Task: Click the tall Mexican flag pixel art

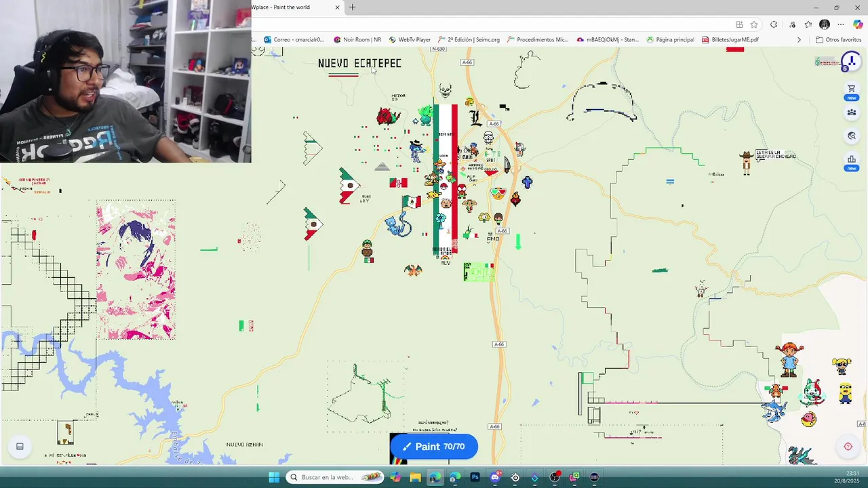Action: (x=445, y=180)
